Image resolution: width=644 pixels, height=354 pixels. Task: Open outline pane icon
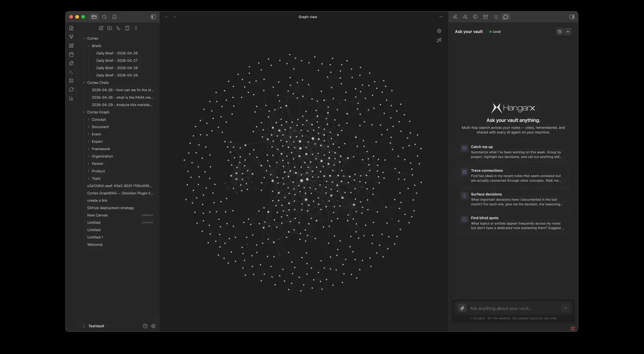click(x=495, y=17)
